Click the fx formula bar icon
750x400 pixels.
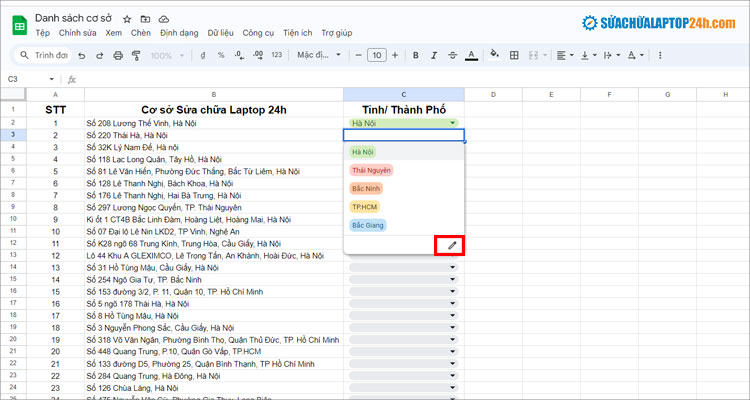72,79
